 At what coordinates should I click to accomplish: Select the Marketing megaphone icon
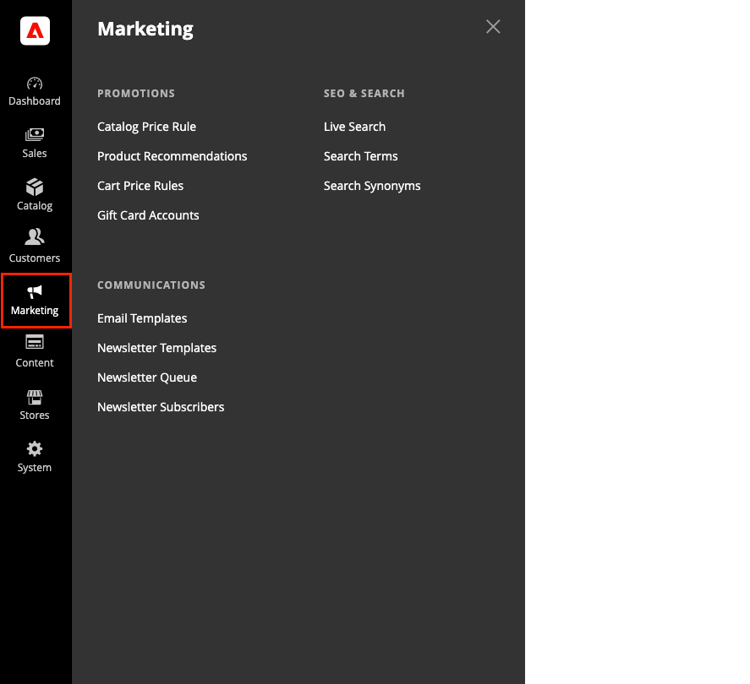click(34, 291)
